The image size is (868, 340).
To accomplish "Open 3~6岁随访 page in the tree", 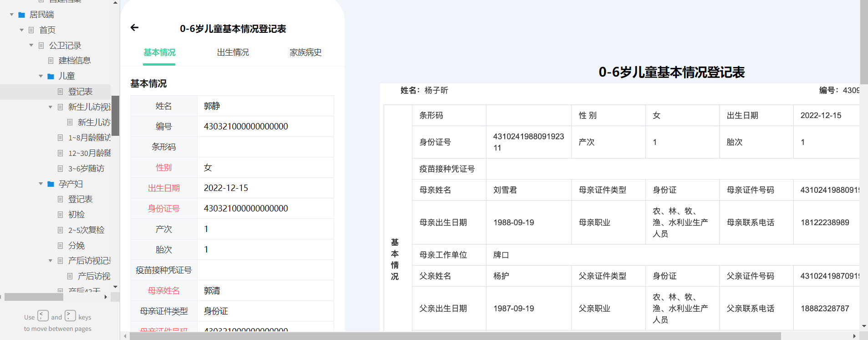I will coord(86,169).
